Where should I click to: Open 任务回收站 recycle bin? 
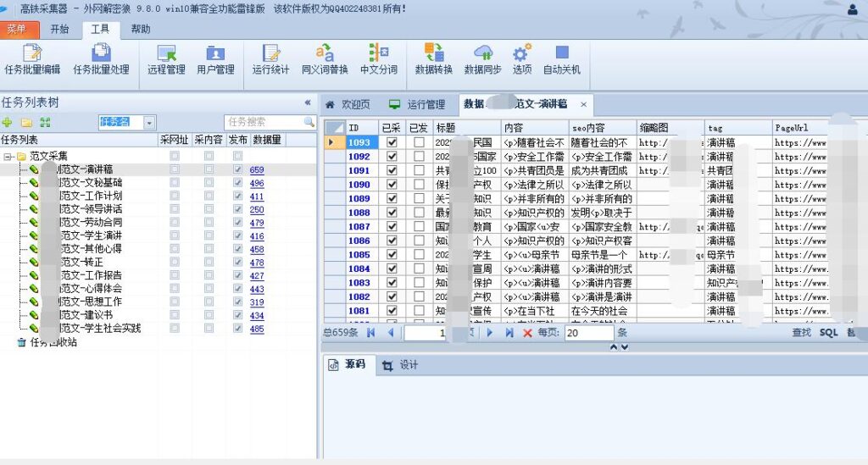point(47,342)
